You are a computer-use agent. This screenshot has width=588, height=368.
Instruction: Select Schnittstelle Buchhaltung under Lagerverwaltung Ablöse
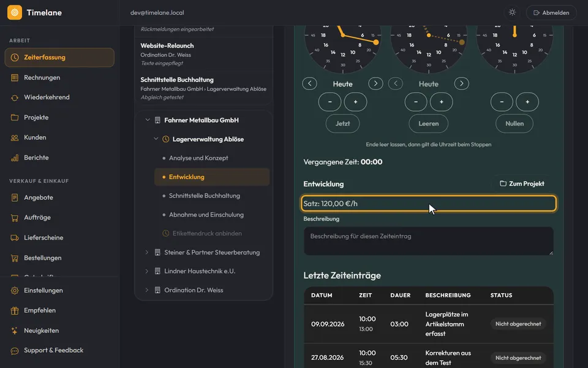pos(212,196)
